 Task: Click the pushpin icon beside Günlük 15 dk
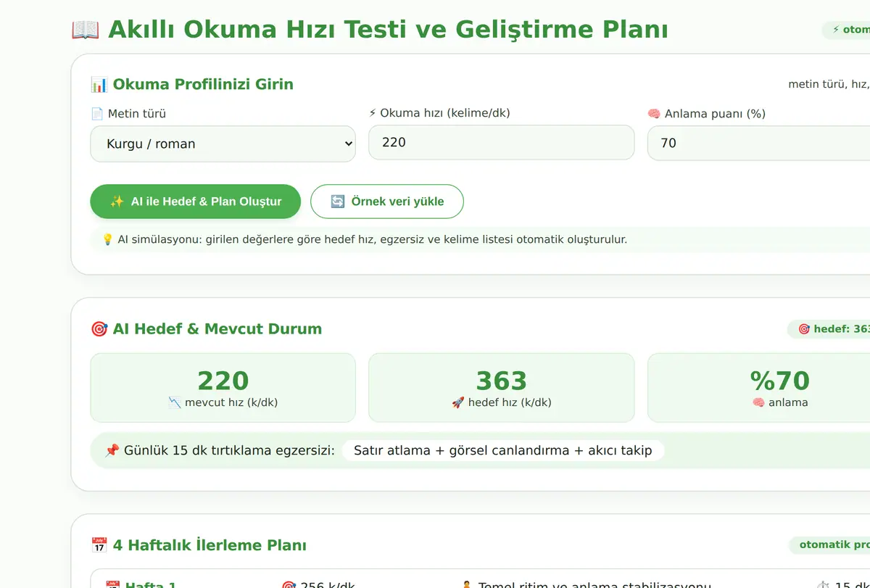tap(112, 451)
